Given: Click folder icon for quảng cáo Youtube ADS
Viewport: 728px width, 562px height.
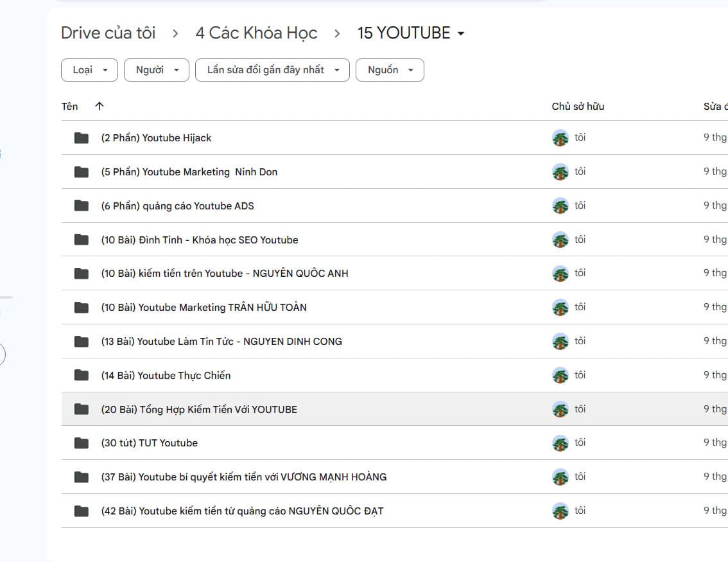Looking at the screenshot, I should tap(82, 206).
